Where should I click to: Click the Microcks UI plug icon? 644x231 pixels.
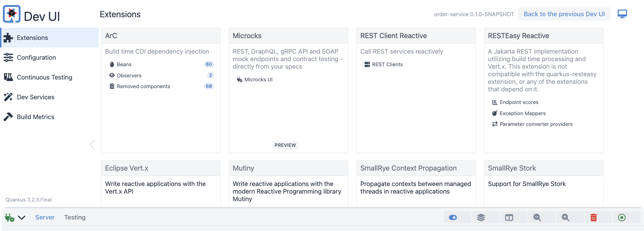[239, 80]
